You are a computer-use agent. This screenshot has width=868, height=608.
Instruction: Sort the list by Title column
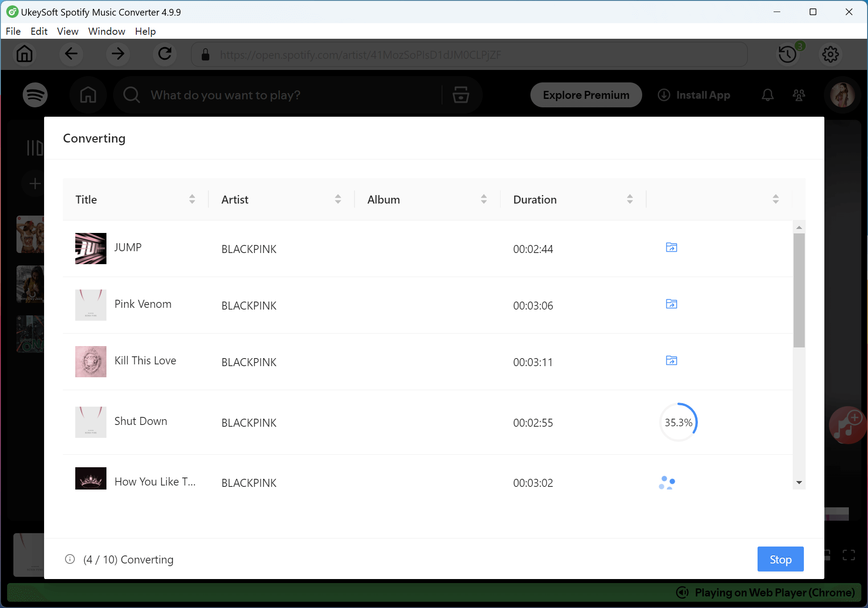(x=192, y=199)
